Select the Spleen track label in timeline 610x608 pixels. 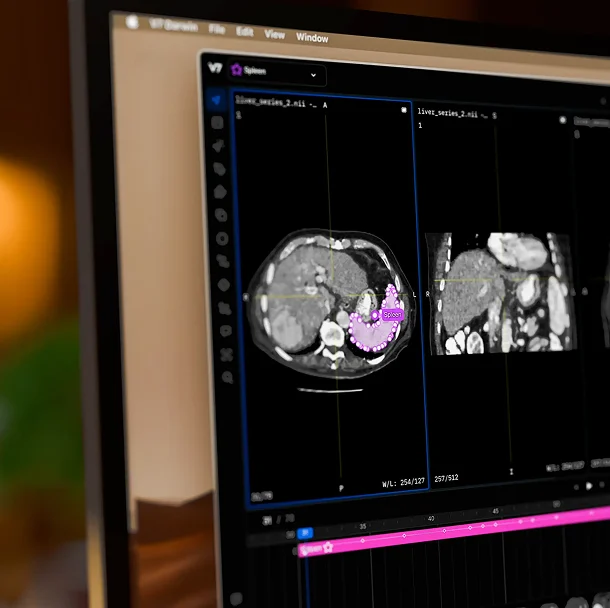coord(312,548)
